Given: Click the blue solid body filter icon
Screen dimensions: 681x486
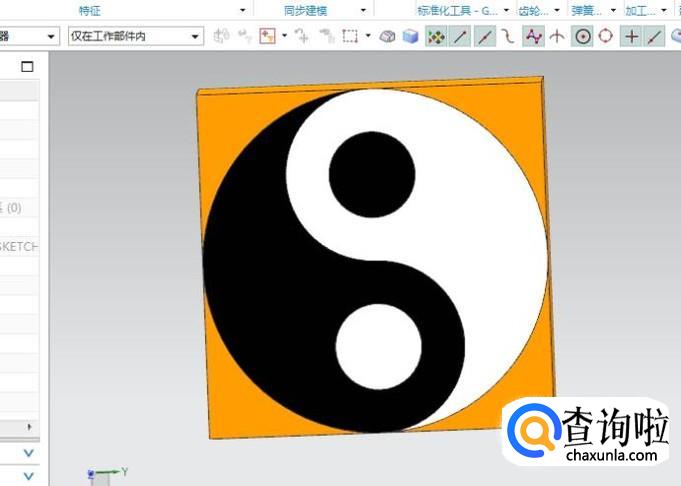Looking at the screenshot, I should point(410,36).
